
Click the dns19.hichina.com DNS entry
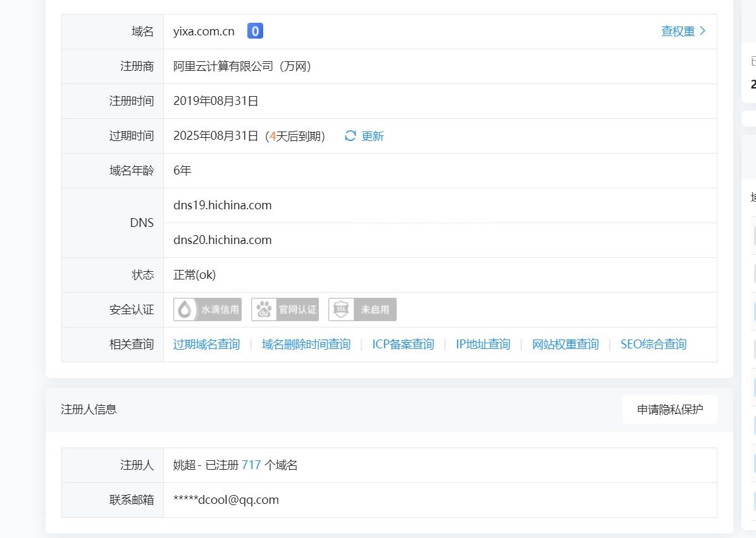[223, 205]
